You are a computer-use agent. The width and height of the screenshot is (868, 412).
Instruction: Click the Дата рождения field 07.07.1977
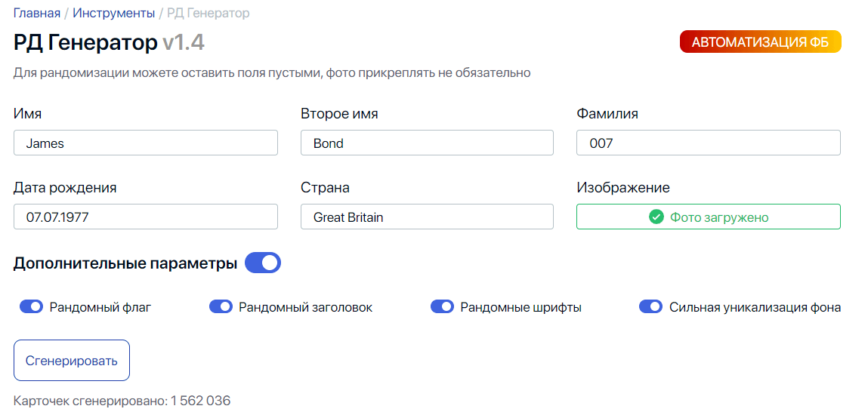(x=146, y=217)
